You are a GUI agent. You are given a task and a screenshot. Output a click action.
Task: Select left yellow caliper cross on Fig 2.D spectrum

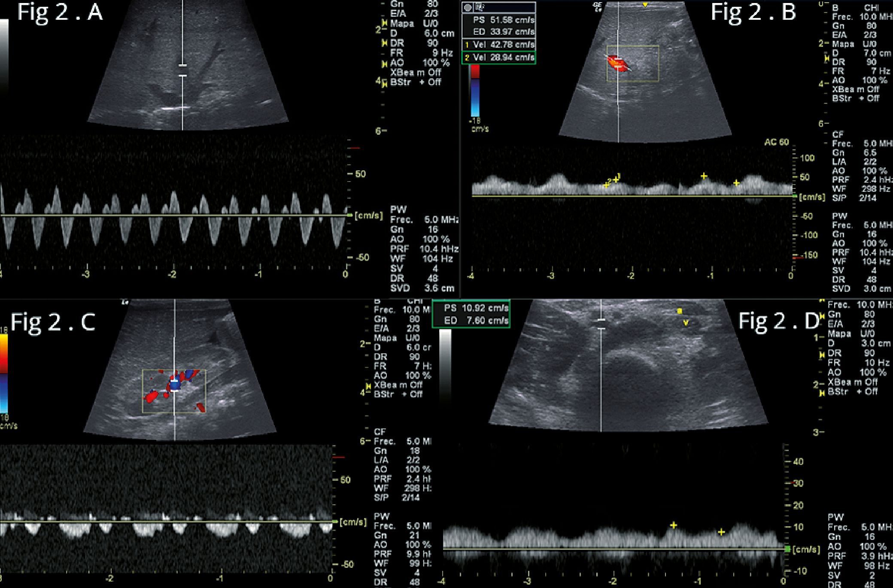[673, 525]
